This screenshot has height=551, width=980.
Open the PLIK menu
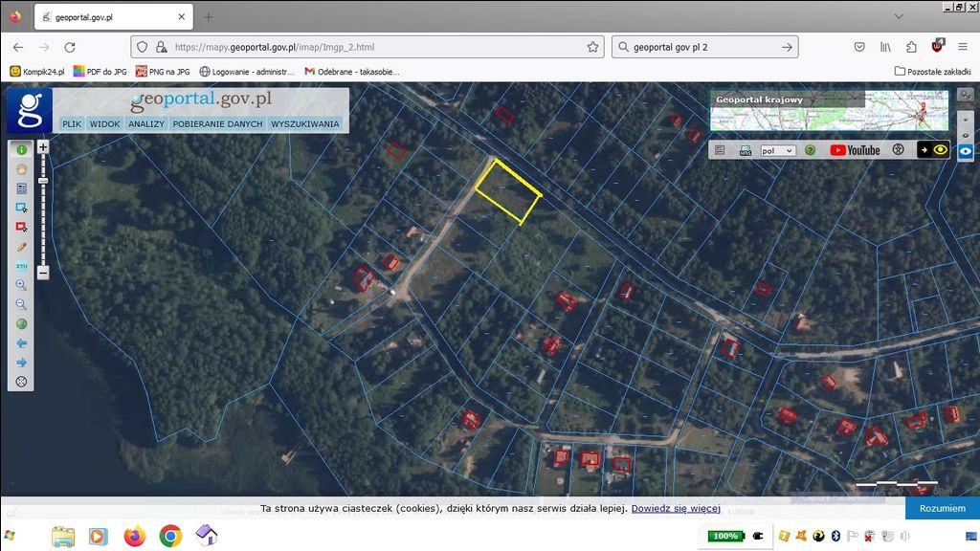tap(72, 124)
